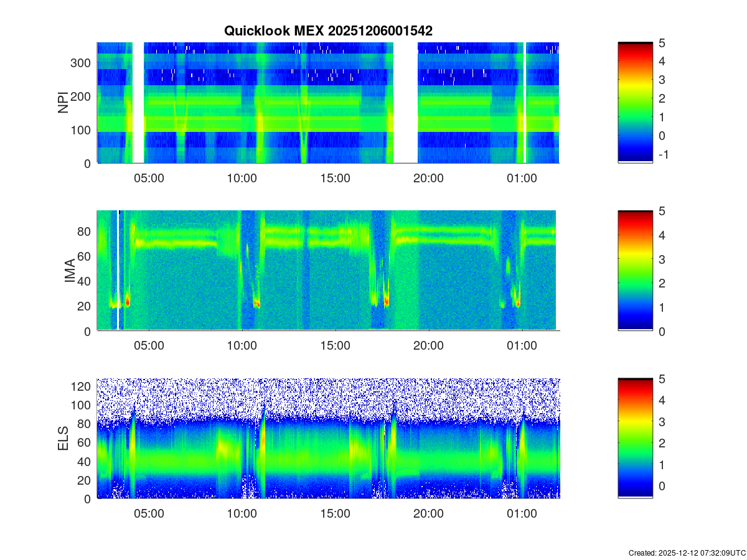Select the 15:00 tick label below ELS plot
The image size is (747, 560).
point(335,513)
